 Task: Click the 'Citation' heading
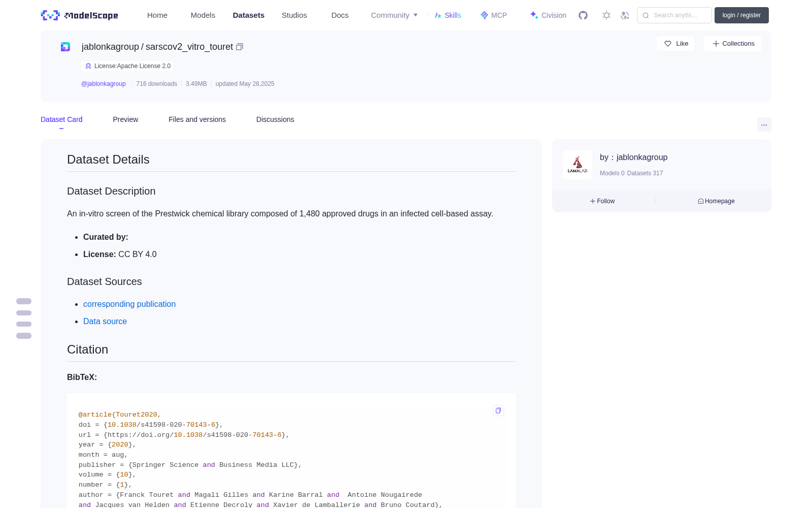pos(87,350)
